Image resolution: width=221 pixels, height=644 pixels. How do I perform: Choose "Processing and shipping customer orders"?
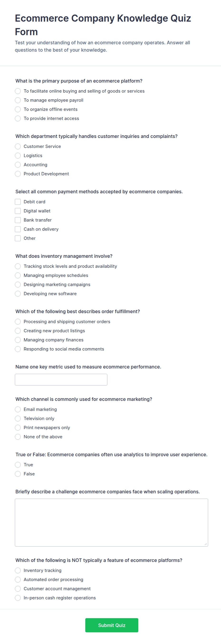18,322
